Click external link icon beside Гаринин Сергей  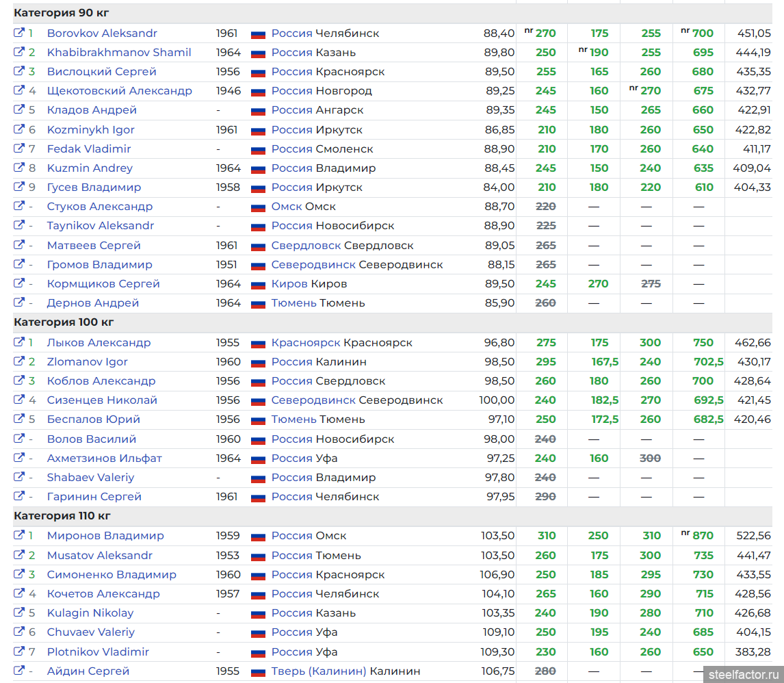click(19, 496)
